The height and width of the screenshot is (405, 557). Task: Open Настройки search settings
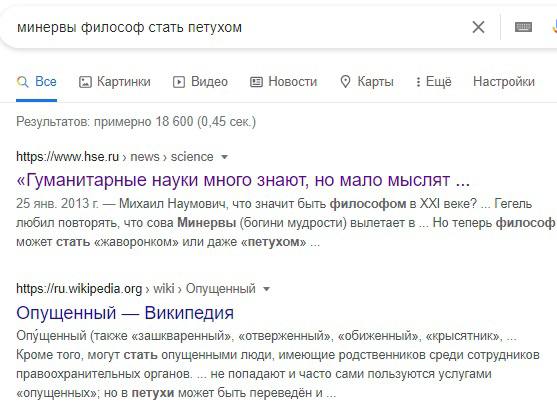[x=504, y=82]
